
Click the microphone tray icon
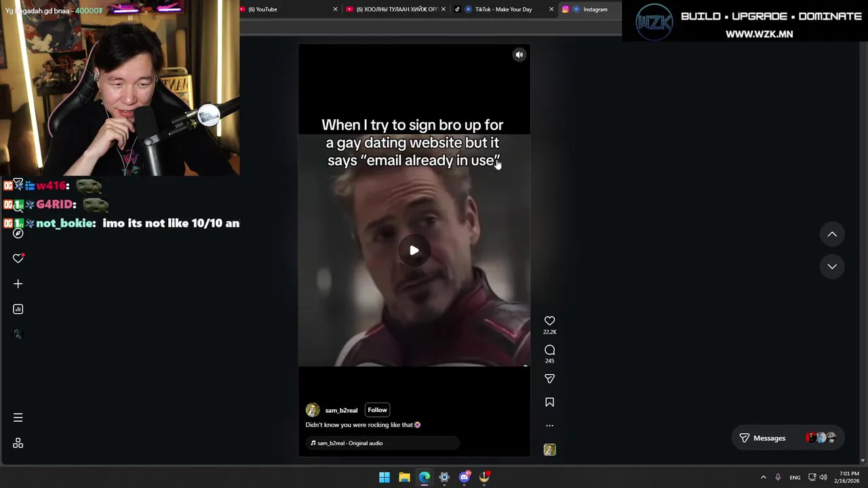[778, 477]
